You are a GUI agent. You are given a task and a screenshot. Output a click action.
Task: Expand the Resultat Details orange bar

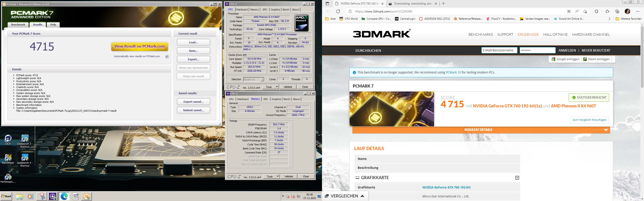click(x=481, y=130)
